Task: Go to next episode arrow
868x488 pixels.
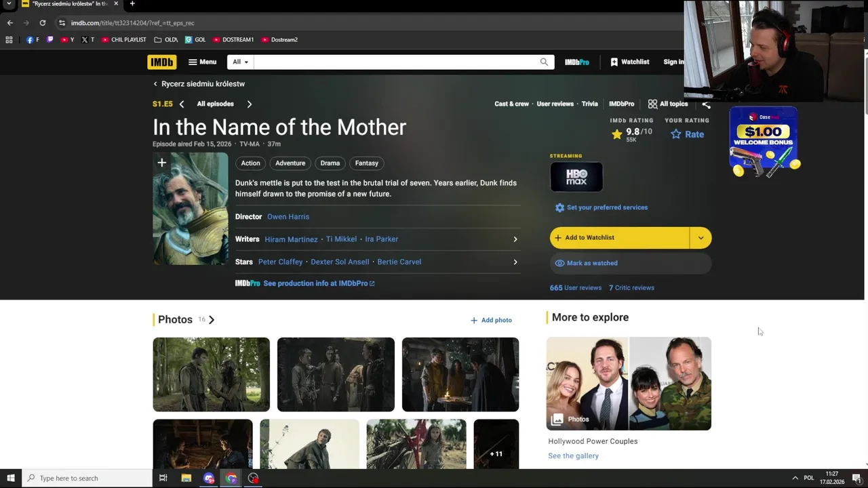Action: 250,104
